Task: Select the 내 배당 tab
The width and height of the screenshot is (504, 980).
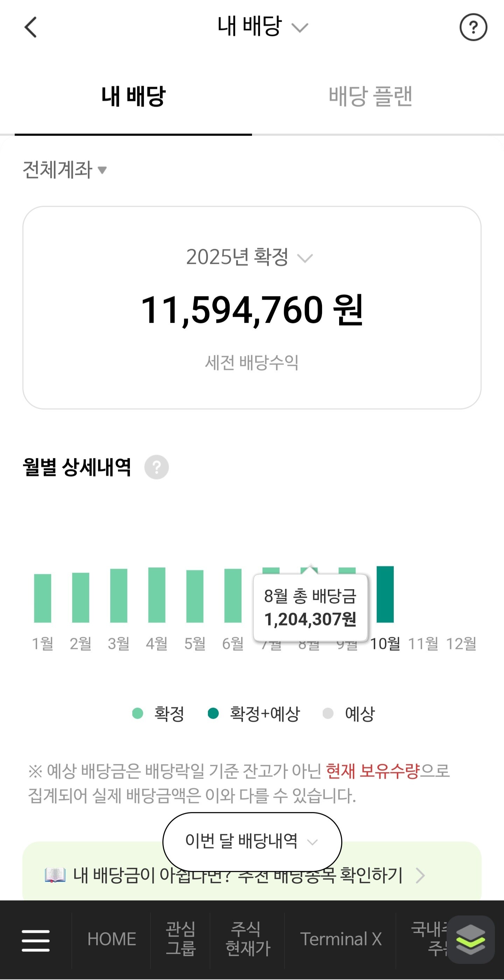Action: click(x=133, y=96)
